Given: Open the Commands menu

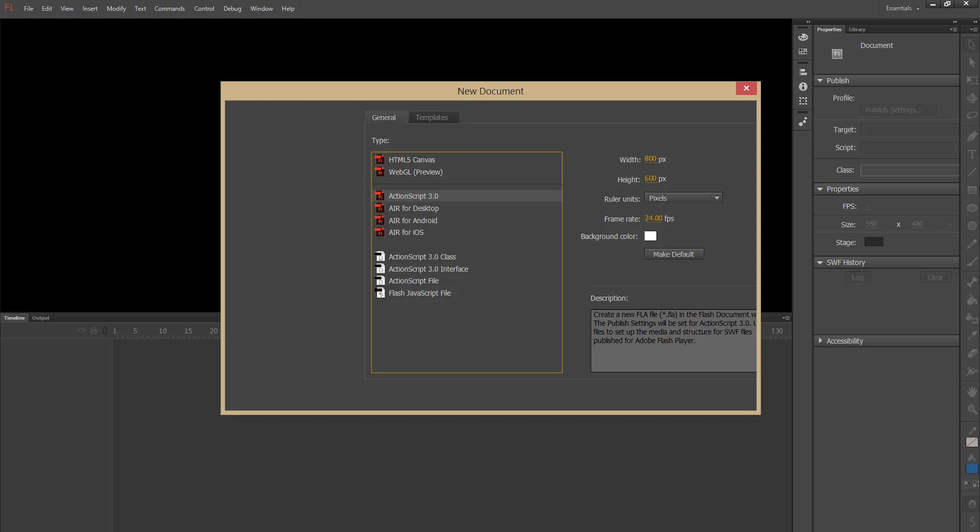Looking at the screenshot, I should tap(169, 9).
